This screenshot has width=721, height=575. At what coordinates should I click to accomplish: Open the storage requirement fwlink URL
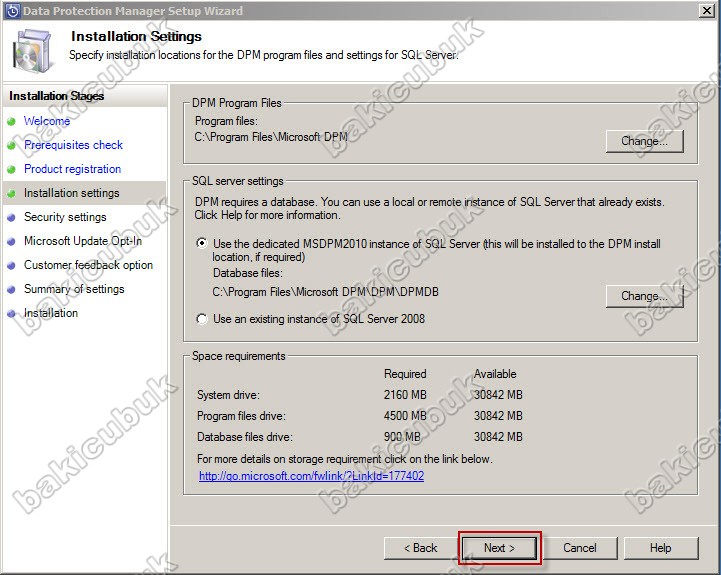coord(311,476)
